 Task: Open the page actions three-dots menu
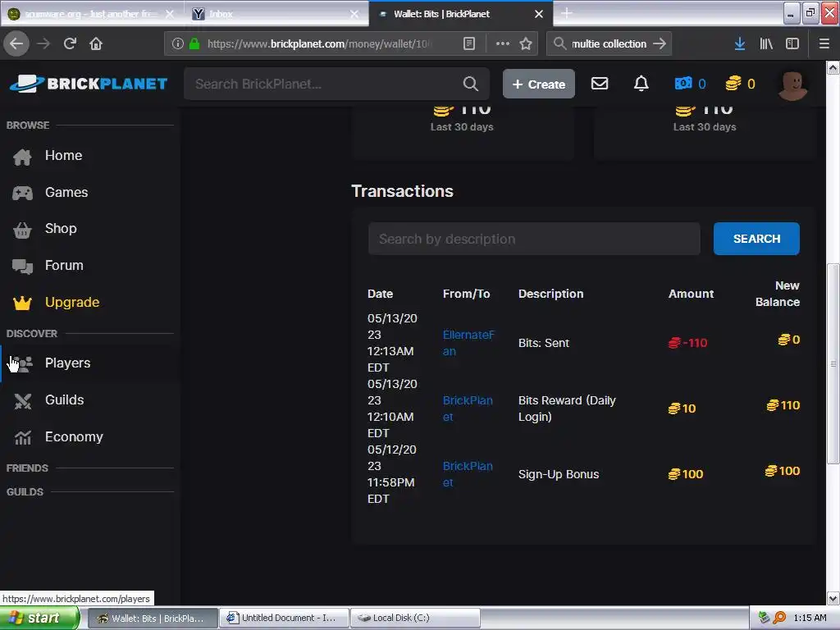click(x=503, y=43)
